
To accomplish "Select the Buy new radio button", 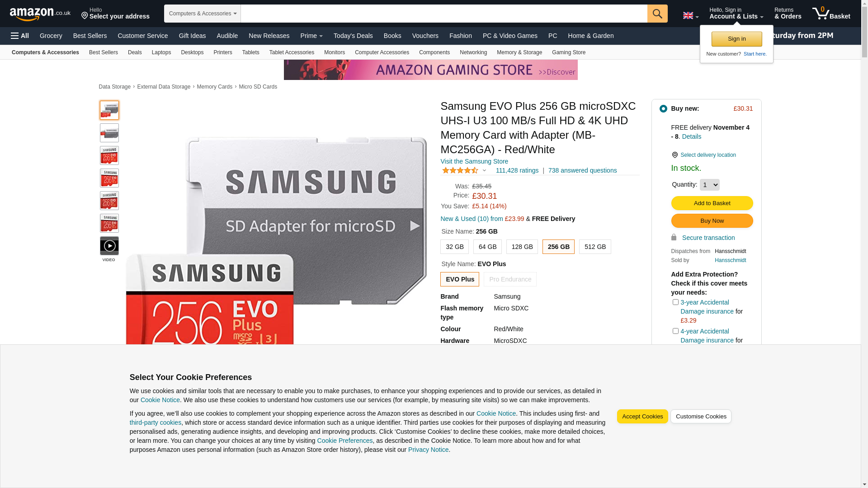I will (x=663, y=109).
